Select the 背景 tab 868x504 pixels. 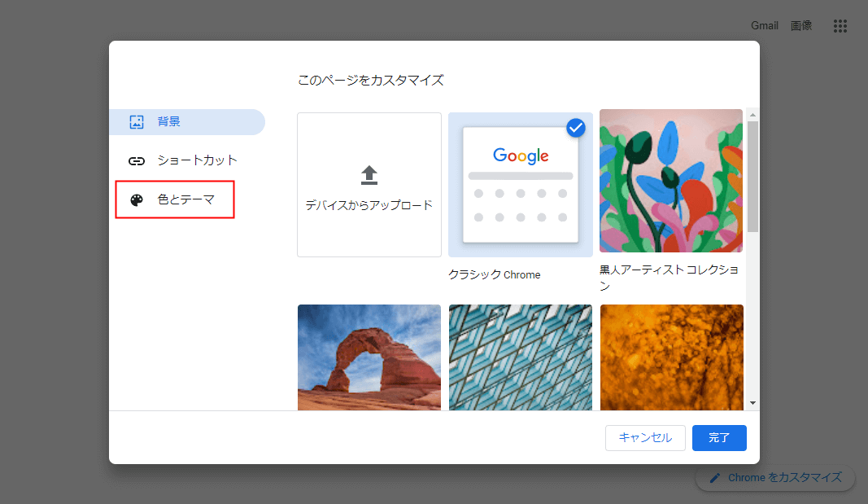[187, 122]
